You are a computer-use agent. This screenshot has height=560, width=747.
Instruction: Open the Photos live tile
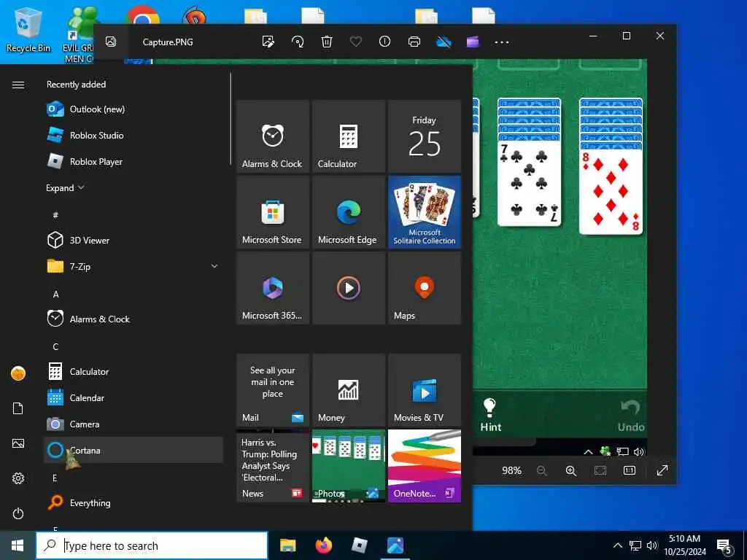point(349,466)
